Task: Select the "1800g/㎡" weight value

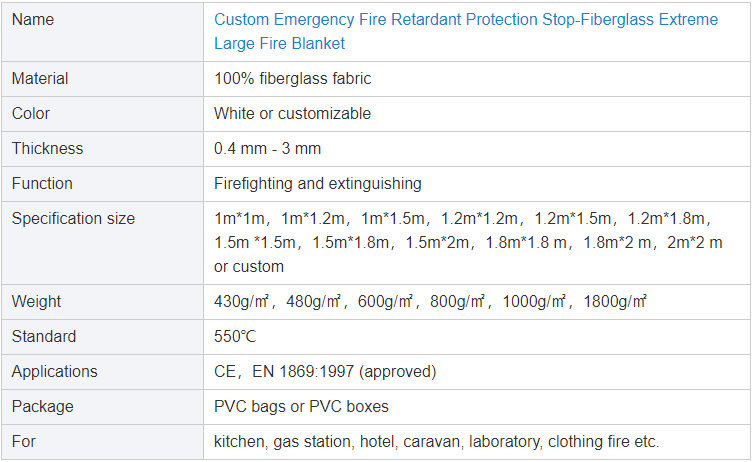Action: (x=614, y=301)
